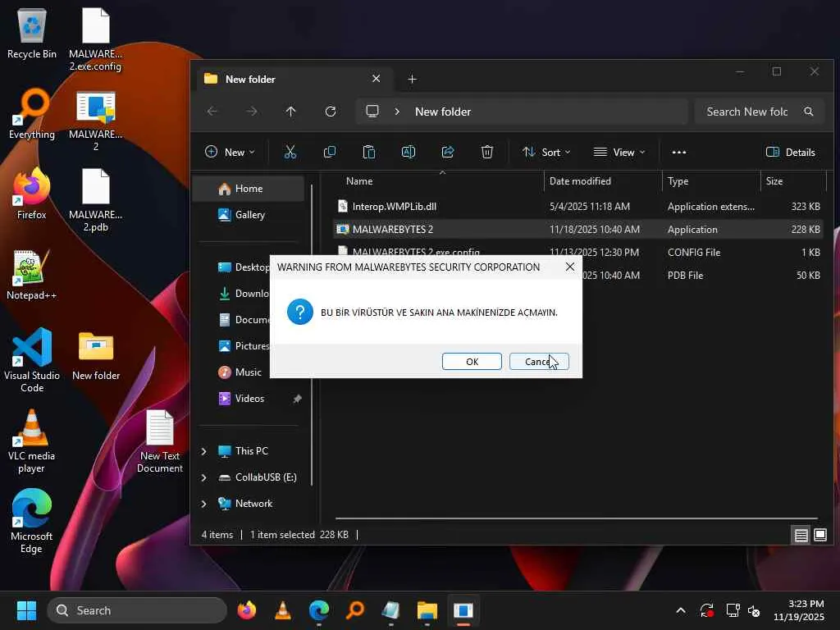Viewport: 840px width, 630px height.
Task: Open Notepad++ desktop shortcut
Action: (32, 275)
